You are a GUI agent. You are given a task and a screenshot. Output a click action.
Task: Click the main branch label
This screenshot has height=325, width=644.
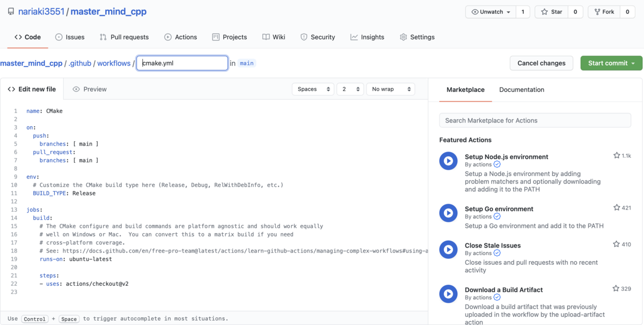click(x=247, y=63)
